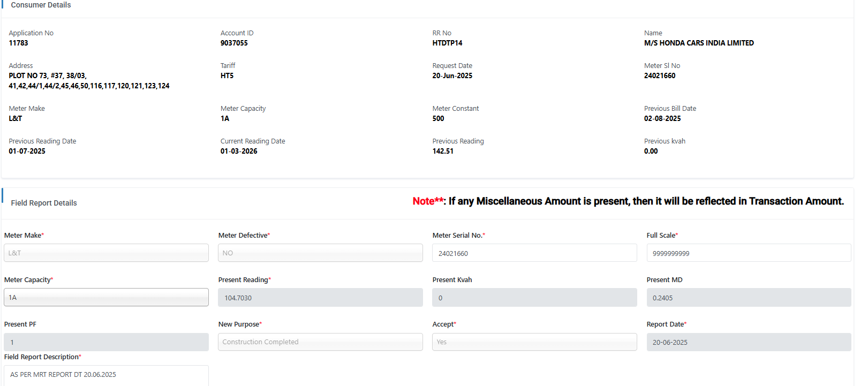The width and height of the screenshot is (868, 386).
Task: Focus the Full Scale input field
Action: 749,253
